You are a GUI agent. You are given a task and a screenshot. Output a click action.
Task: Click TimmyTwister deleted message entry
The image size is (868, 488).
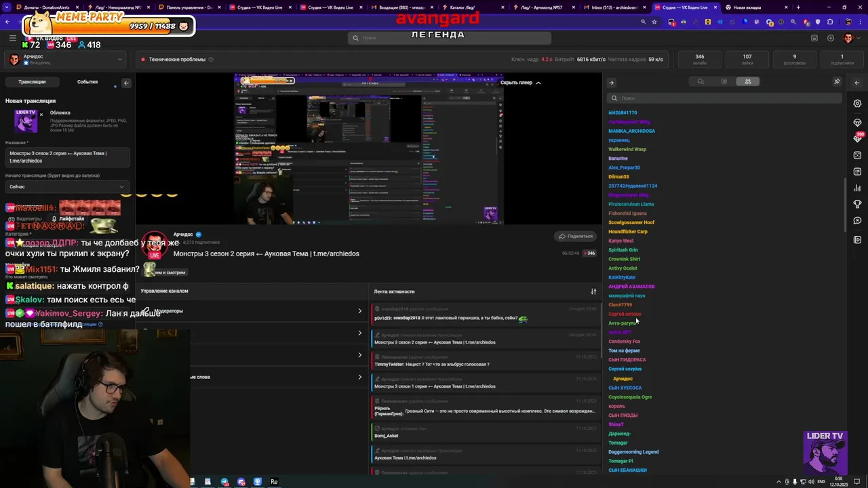[484, 361]
